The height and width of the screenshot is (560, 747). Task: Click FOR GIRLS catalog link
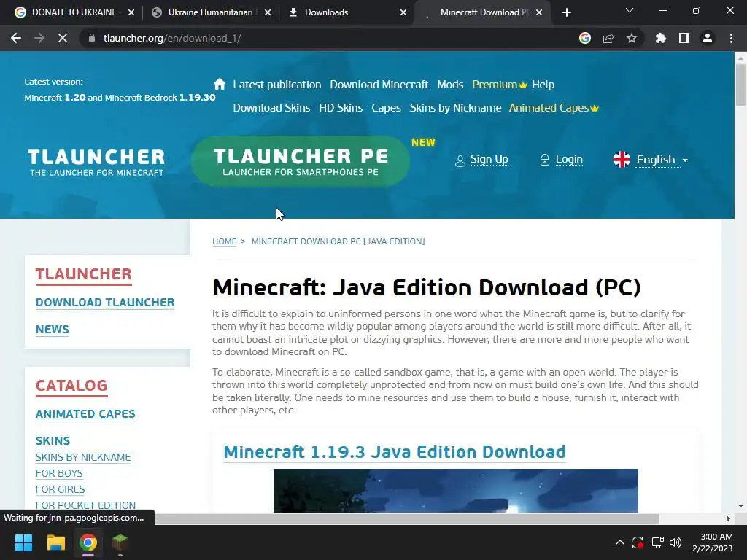(60, 489)
